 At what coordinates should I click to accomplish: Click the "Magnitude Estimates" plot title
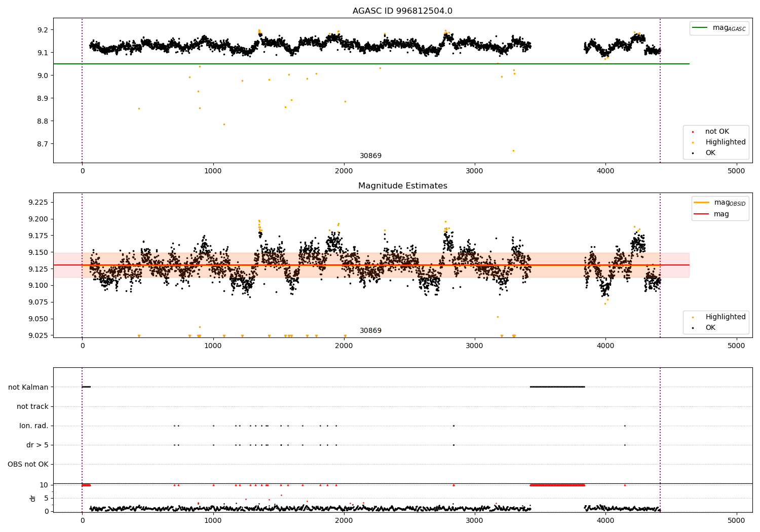[x=403, y=186]
